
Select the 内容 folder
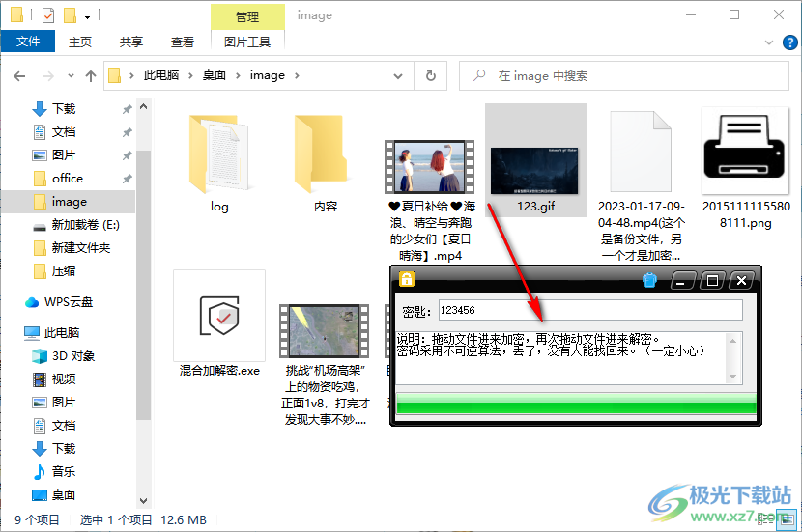pyautogui.click(x=326, y=163)
